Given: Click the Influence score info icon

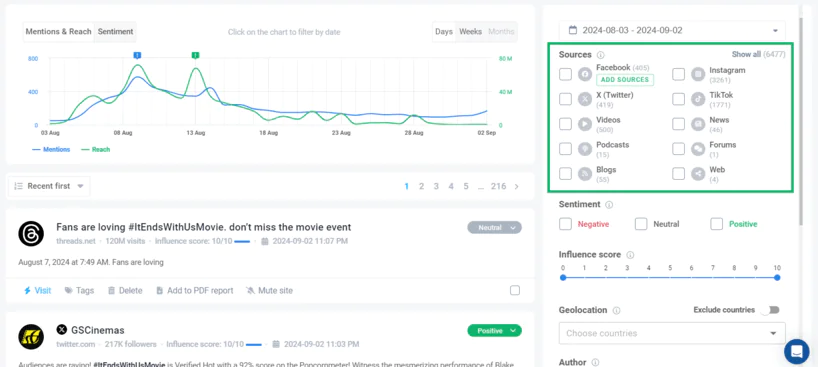Looking at the screenshot, I should (x=630, y=255).
